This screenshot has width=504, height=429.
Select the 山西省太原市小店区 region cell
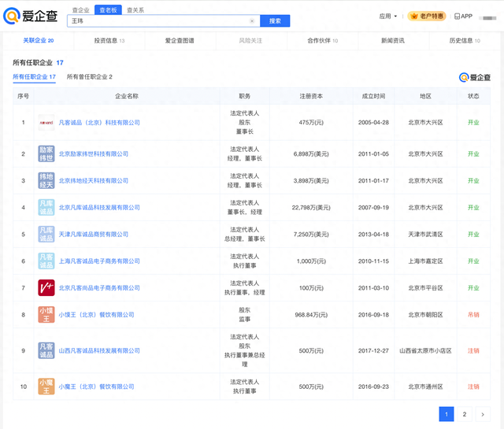click(425, 350)
